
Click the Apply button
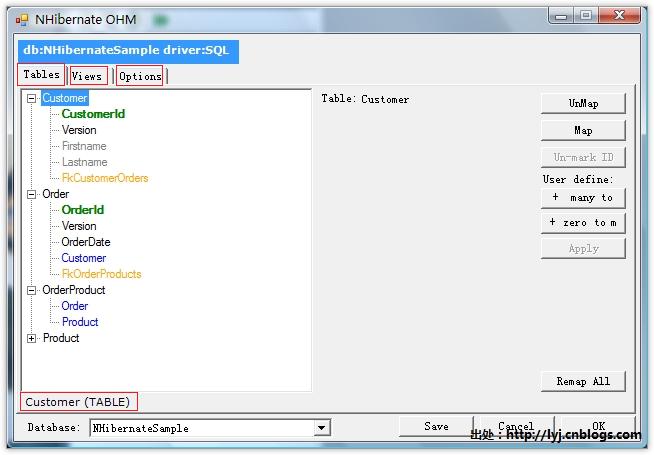pyautogui.click(x=583, y=249)
